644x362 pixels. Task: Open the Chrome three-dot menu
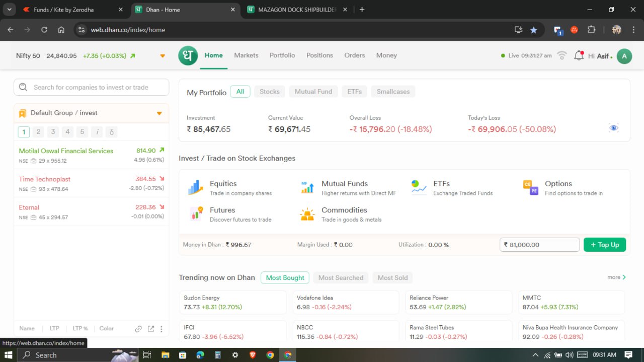click(x=633, y=30)
